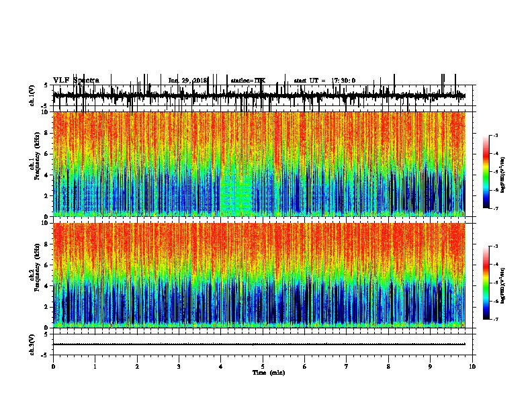This screenshot has height=411, width=532.
Task: Click the "8" kHz tick on ch.1 spectrogram
Action: (46, 133)
